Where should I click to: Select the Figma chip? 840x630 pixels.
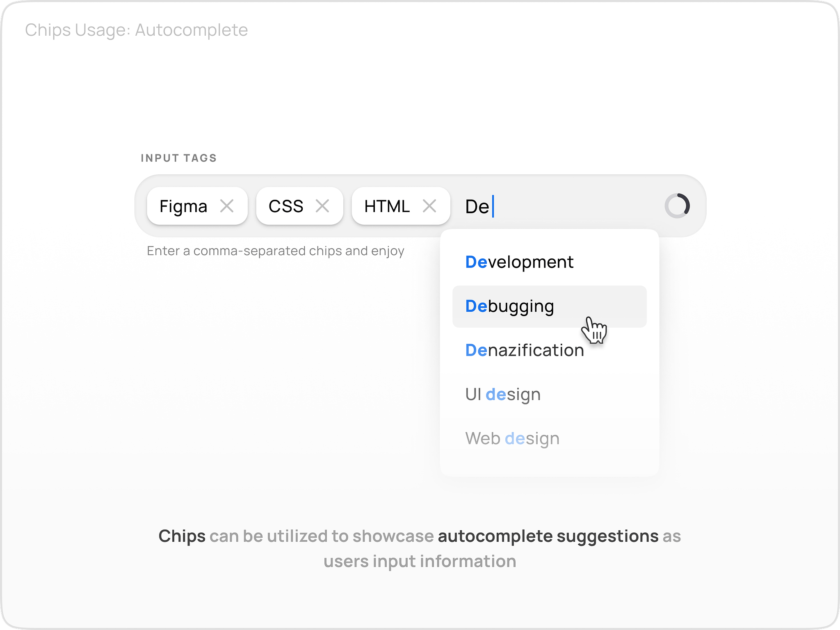pos(184,206)
